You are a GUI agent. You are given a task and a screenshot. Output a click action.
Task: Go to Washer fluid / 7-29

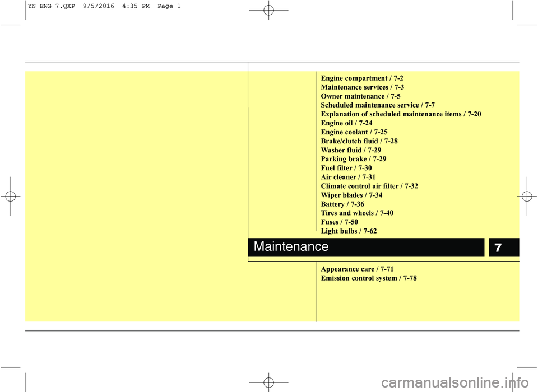(351, 150)
